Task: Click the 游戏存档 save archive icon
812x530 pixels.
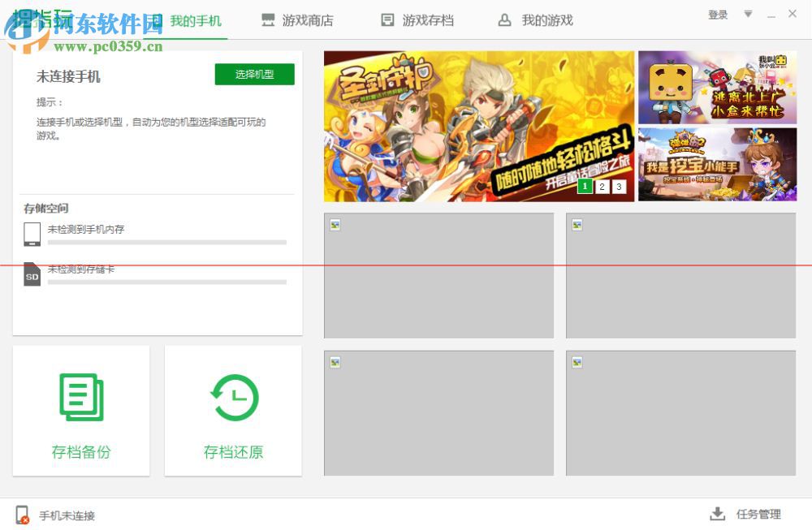Action: tap(387, 19)
